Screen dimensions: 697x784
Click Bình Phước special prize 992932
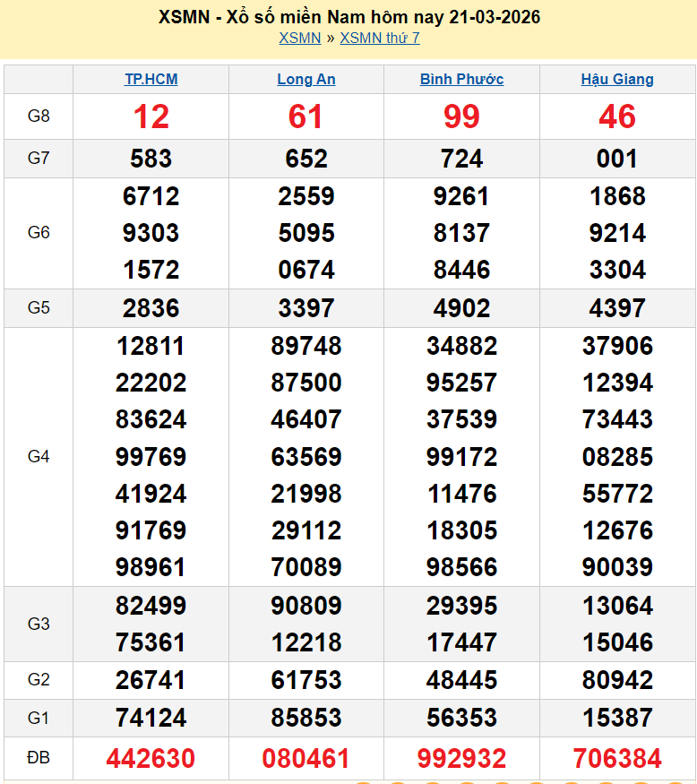pyautogui.click(x=461, y=759)
